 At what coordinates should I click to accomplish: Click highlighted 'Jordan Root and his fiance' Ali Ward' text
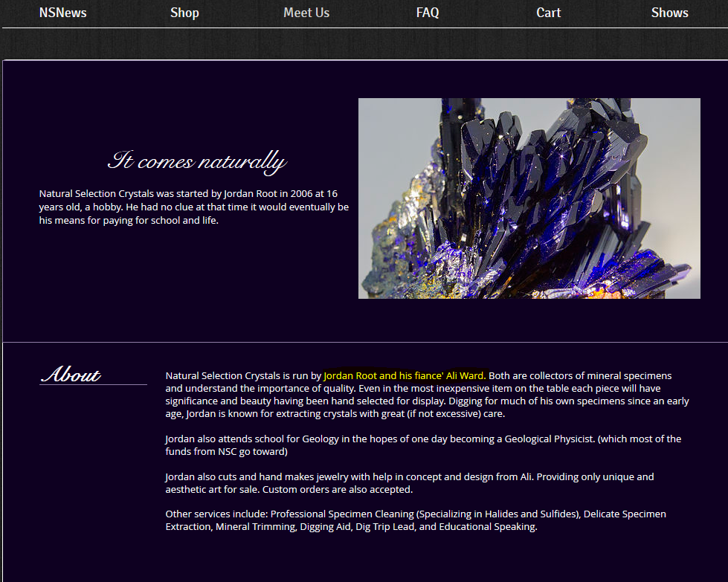pos(405,375)
